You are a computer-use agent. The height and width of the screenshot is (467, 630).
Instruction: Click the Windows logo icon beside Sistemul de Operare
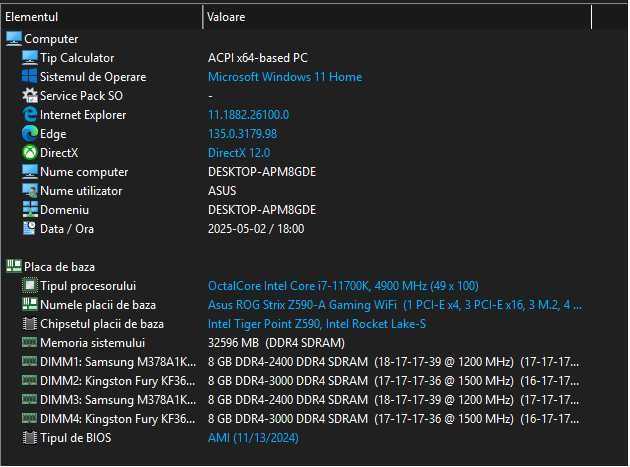click(30, 77)
